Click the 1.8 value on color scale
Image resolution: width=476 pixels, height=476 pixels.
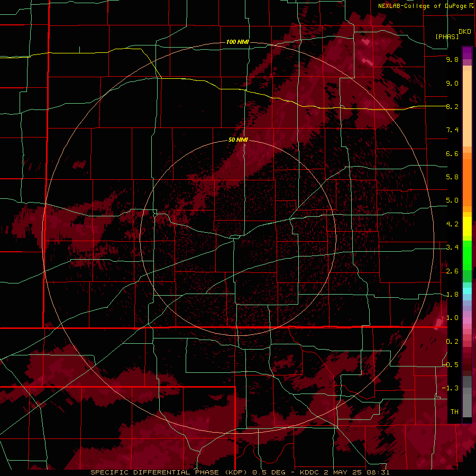pyautogui.click(x=452, y=295)
